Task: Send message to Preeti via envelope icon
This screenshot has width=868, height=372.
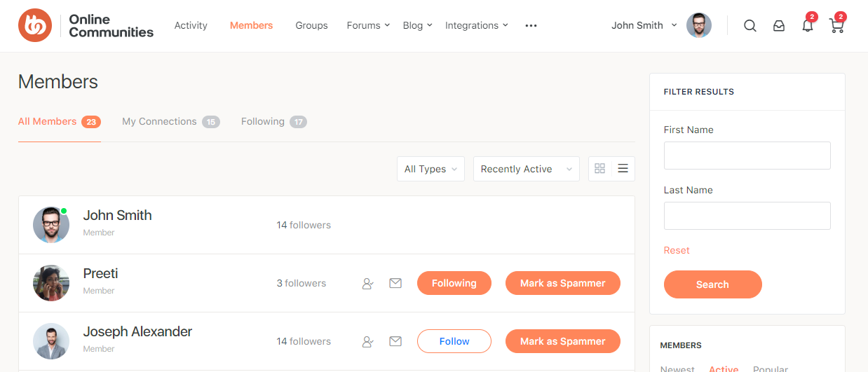Action: 395,284
